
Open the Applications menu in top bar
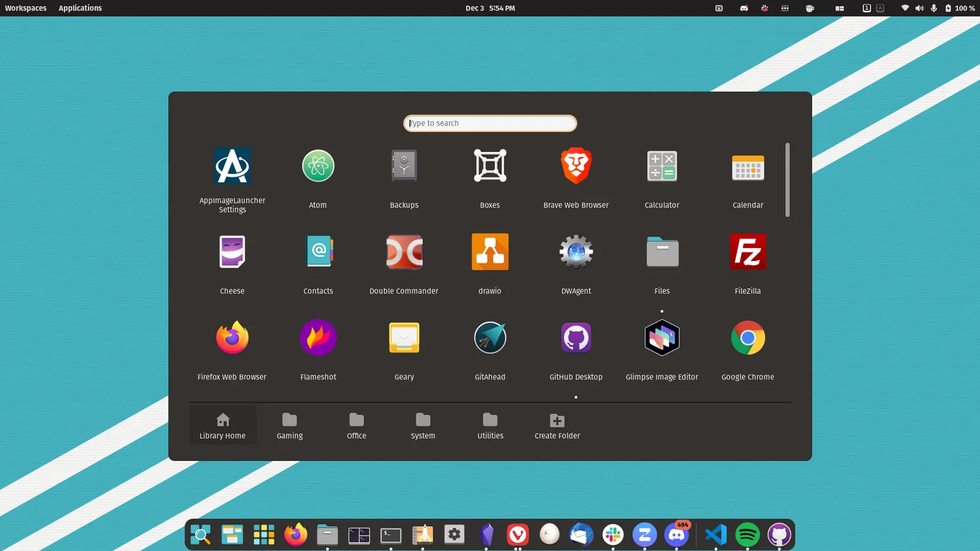pyautogui.click(x=80, y=8)
